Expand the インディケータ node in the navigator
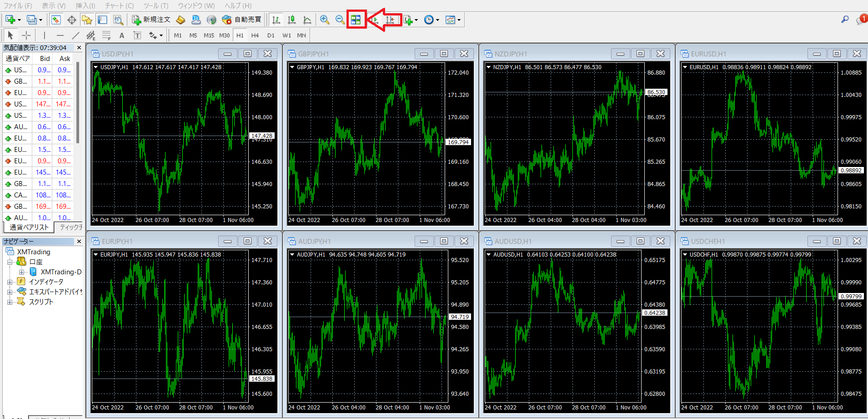 [x=10, y=282]
